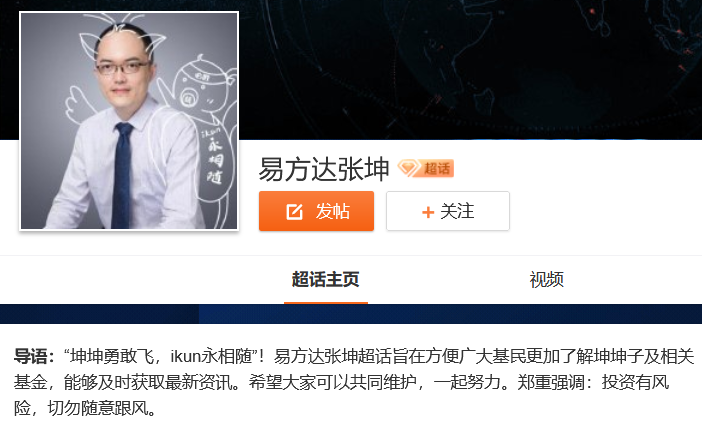Click the 发帖 post button
Image resolution: width=702 pixels, height=428 pixels.
[x=316, y=211]
